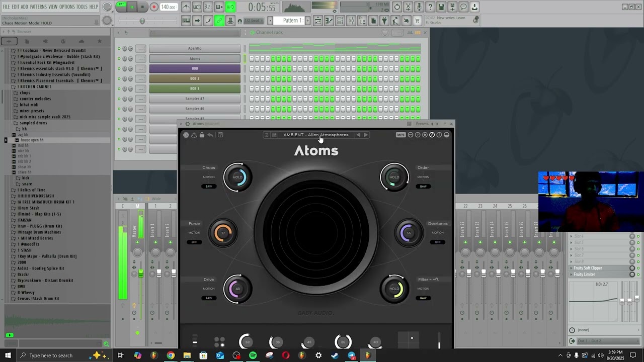
Task: Open the snap '1/2 beat' dropdown
Action: click(x=254, y=21)
